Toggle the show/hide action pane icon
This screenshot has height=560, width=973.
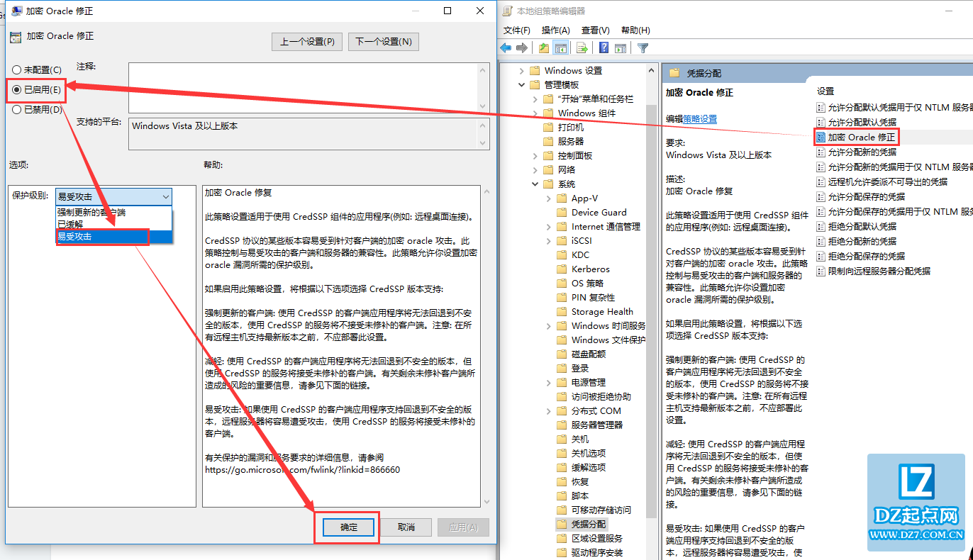[621, 48]
